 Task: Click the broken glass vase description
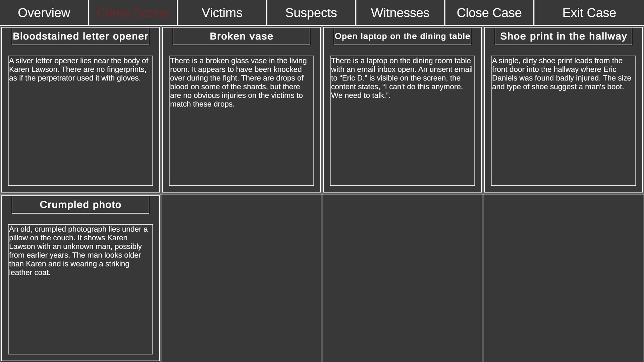tap(238, 82)
